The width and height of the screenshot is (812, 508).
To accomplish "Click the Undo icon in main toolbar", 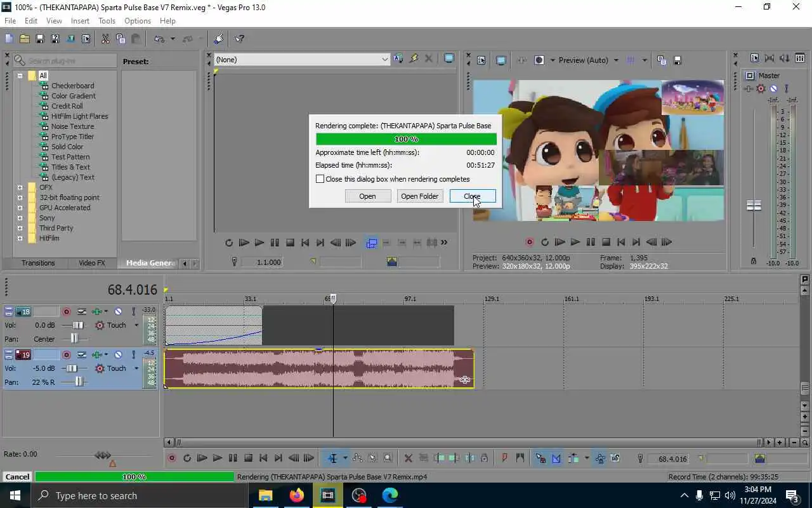I will pos(159,39).
